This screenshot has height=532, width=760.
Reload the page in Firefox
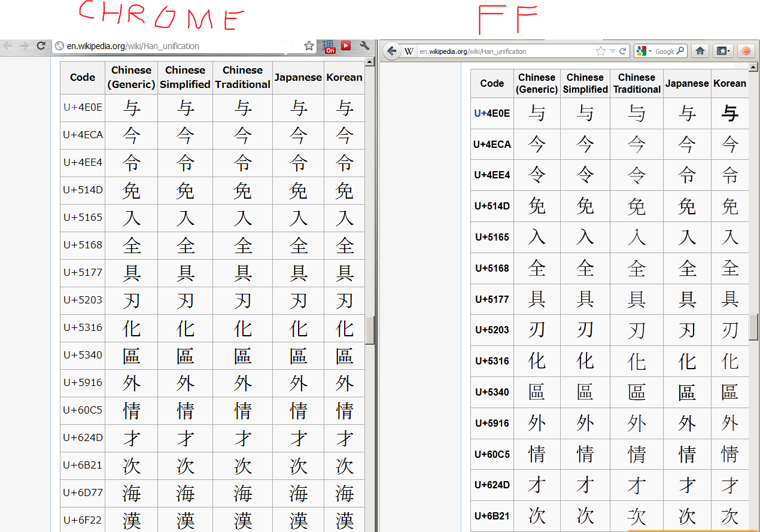pyautogui.click(x=622, y=51)
